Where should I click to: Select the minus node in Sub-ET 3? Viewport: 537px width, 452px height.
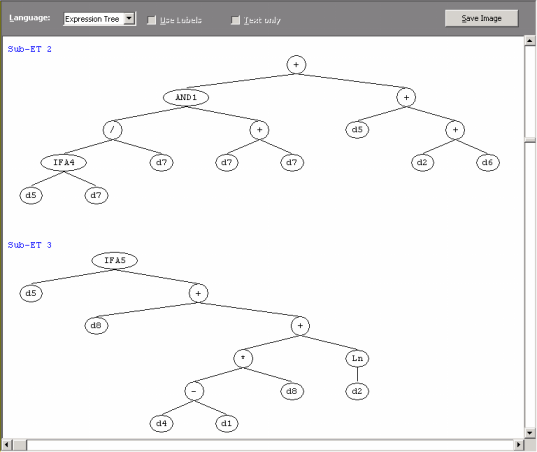194,391
